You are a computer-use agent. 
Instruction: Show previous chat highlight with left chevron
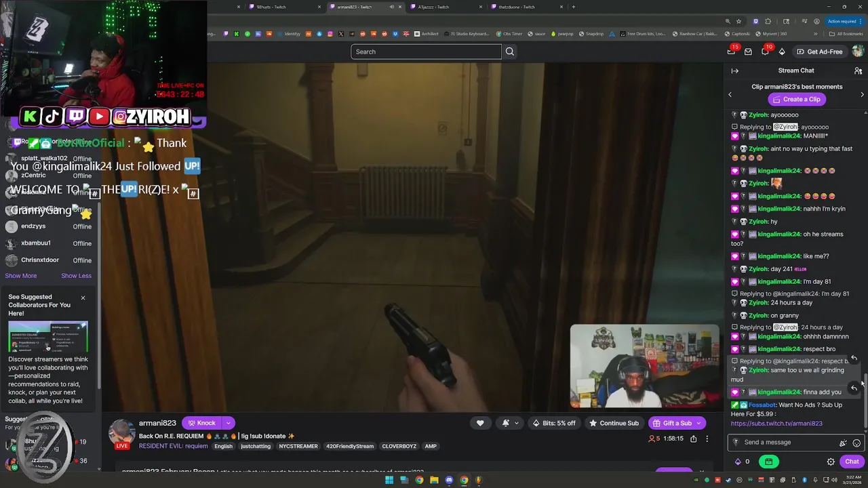click(730, 94)
